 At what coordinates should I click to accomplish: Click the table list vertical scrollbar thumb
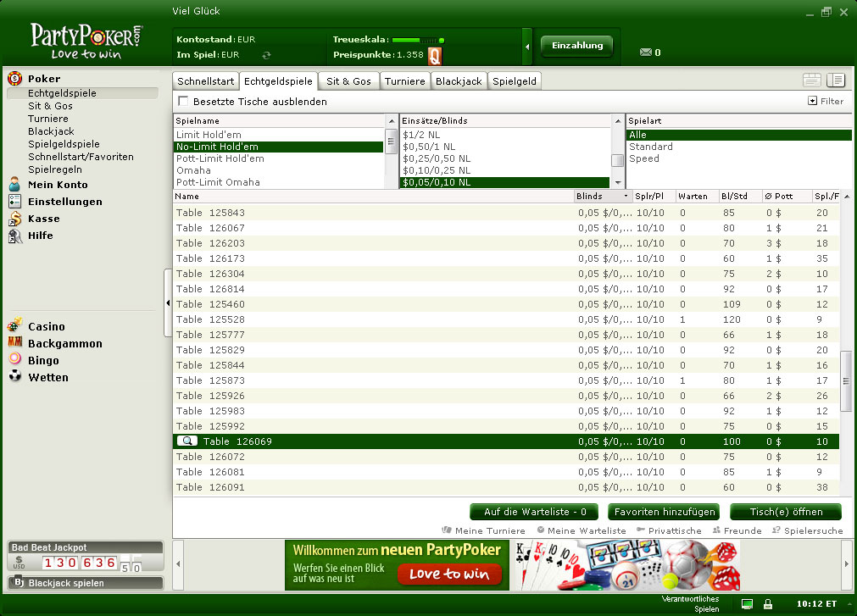[x=846, y=381]
